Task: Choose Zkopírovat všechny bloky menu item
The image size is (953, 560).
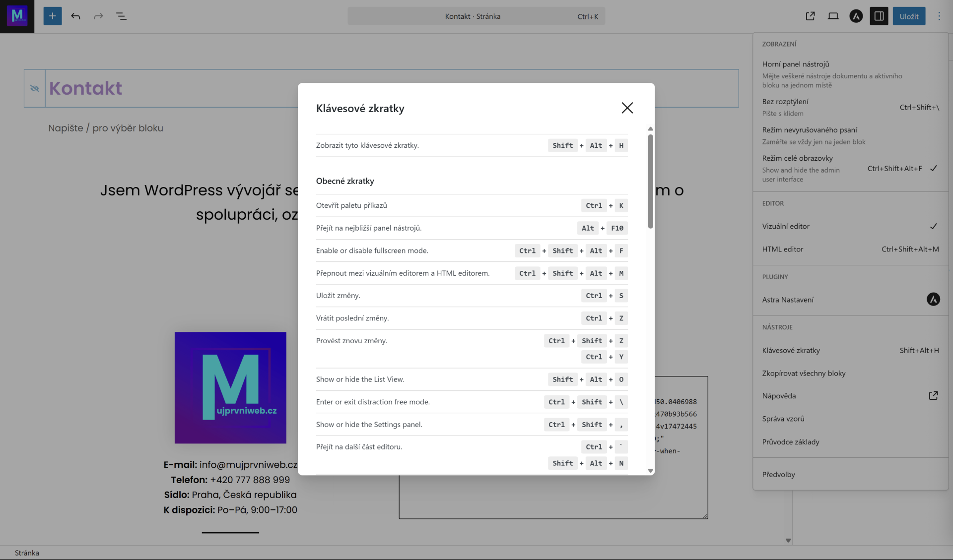Action: 804,373
